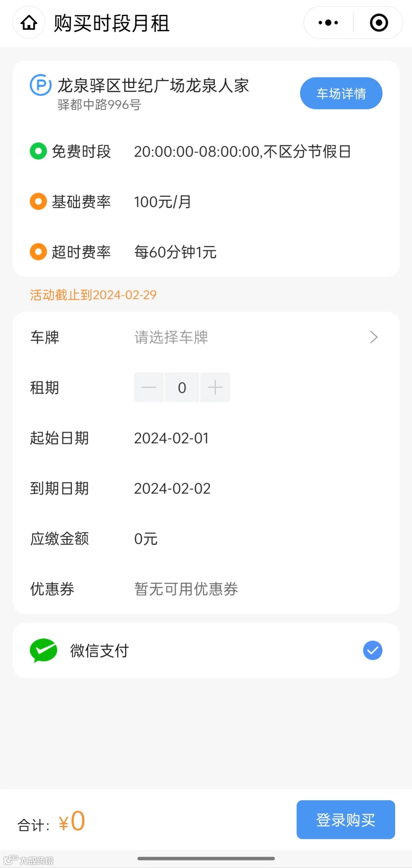Toggle the 微信支付 selected checkmark
This screenshot has width=412, height=868.
[373, 650]
